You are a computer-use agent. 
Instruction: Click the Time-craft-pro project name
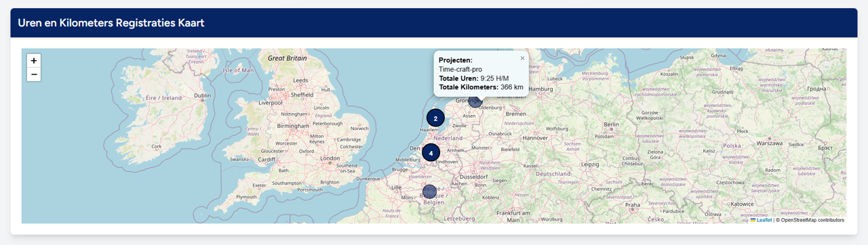point(460,69)
